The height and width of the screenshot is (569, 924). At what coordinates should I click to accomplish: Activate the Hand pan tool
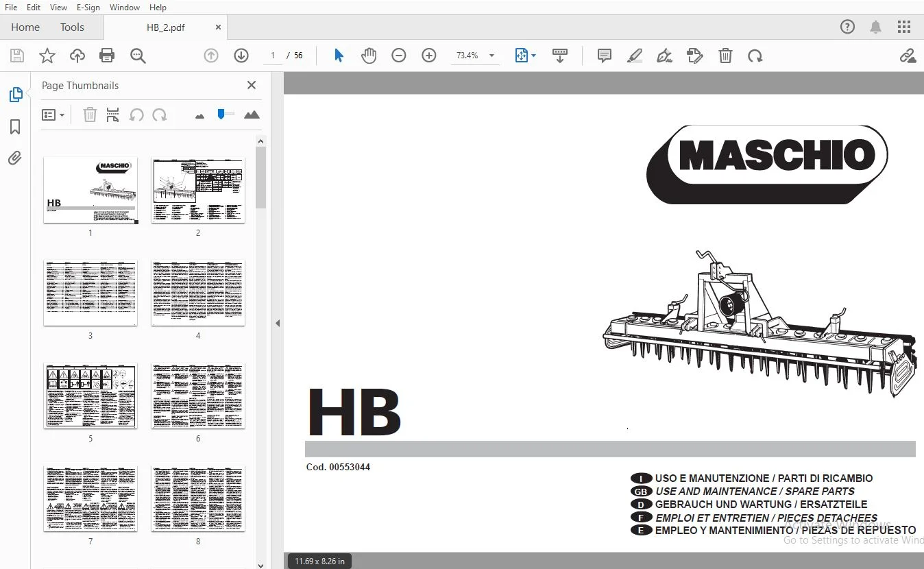click(369, 56)
